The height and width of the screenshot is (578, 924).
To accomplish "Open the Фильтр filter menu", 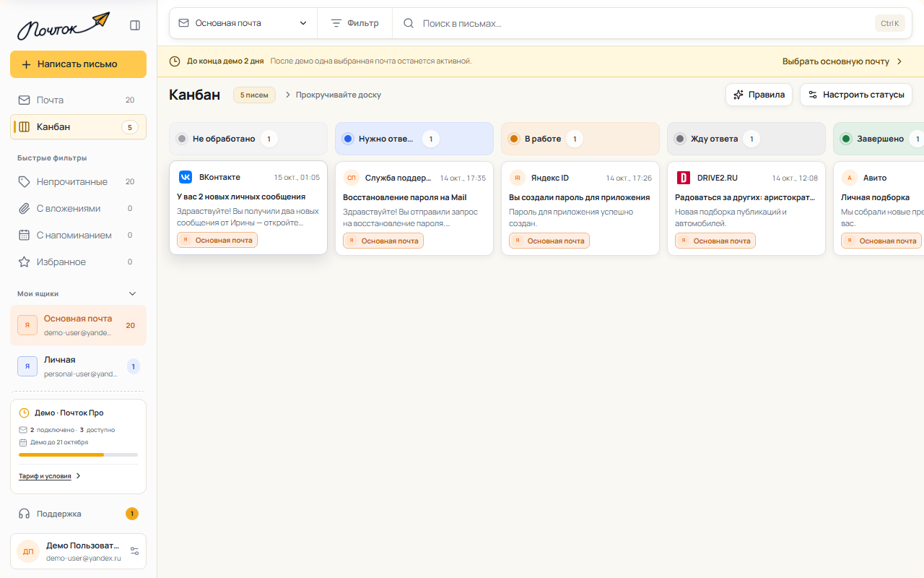I will tap(354, 23).
